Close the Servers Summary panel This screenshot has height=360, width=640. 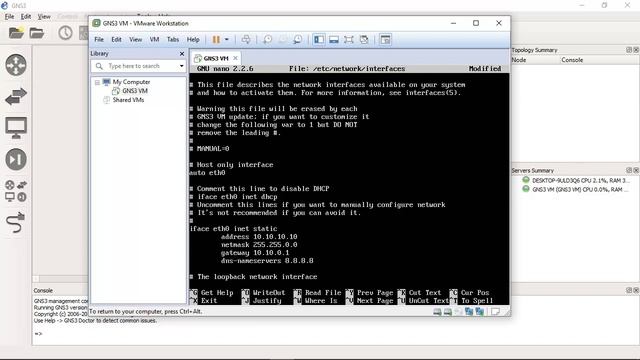pyautogui.click(x=636, y=170)
